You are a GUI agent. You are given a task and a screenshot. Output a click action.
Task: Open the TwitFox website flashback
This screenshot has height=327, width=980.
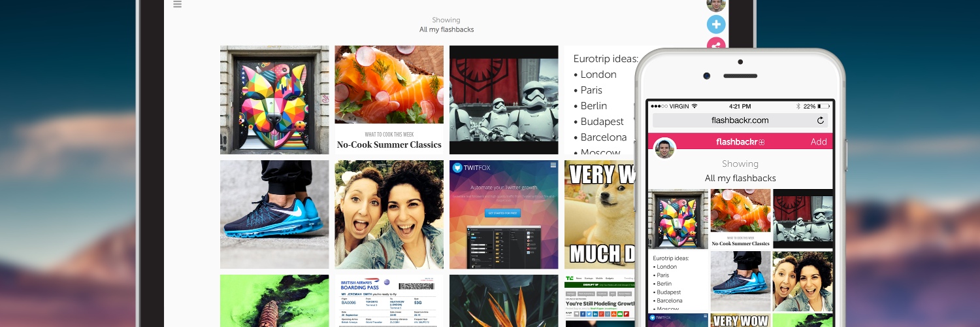[504, 215]
